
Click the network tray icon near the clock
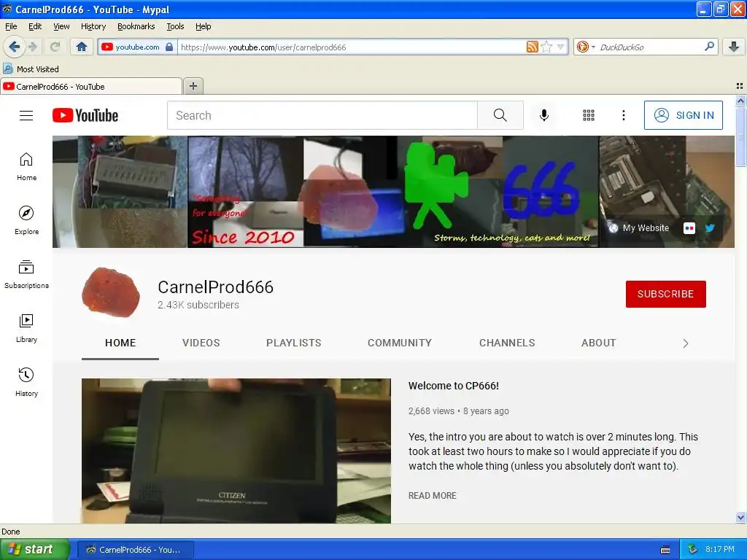(x=693, y=549)
